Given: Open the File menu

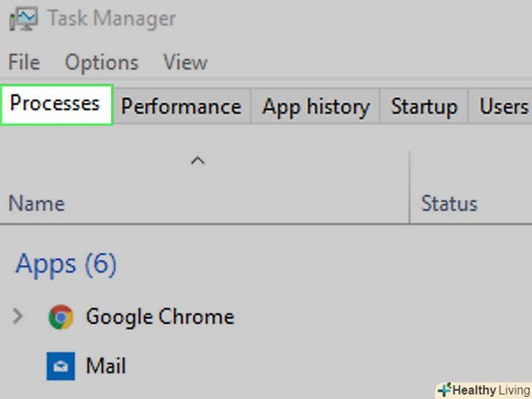Looking at the screenshot, I should point(24,62).
